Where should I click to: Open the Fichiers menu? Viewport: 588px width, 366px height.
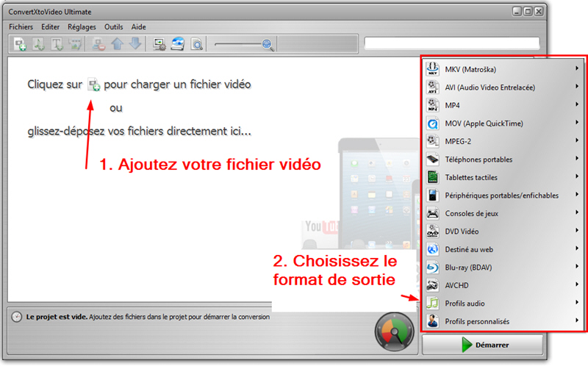pyautogui.click(x=21, y=27)
